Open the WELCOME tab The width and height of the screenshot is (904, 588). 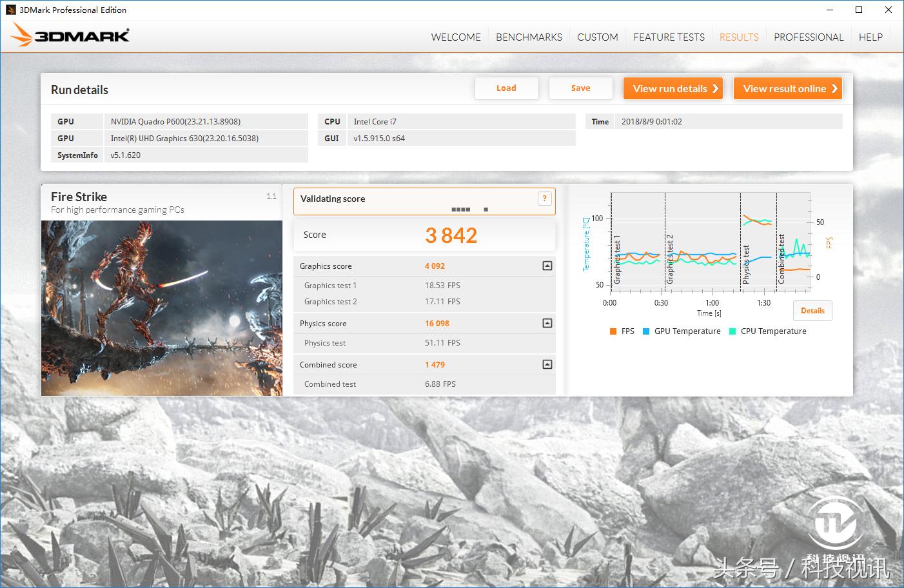pos(456,37)
